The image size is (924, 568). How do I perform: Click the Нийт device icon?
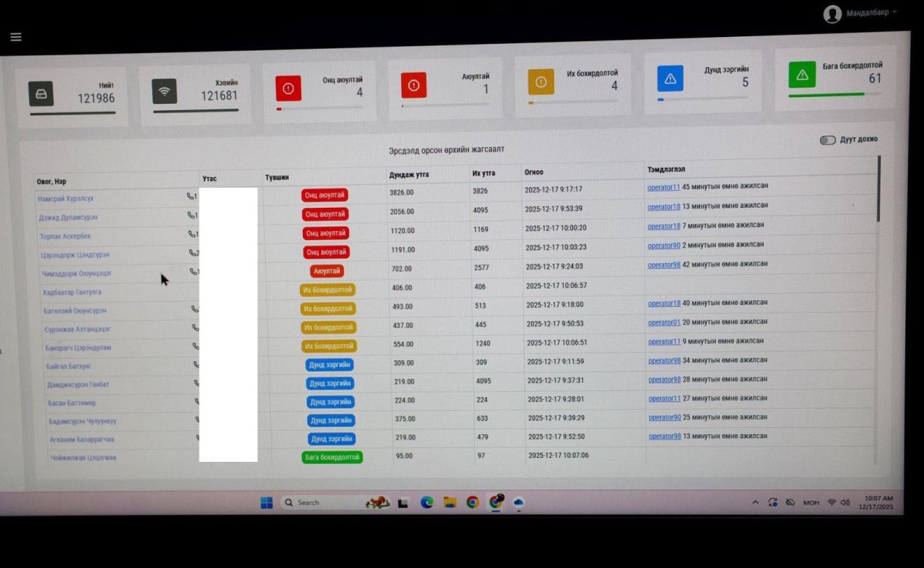click(x=42, y=94)
